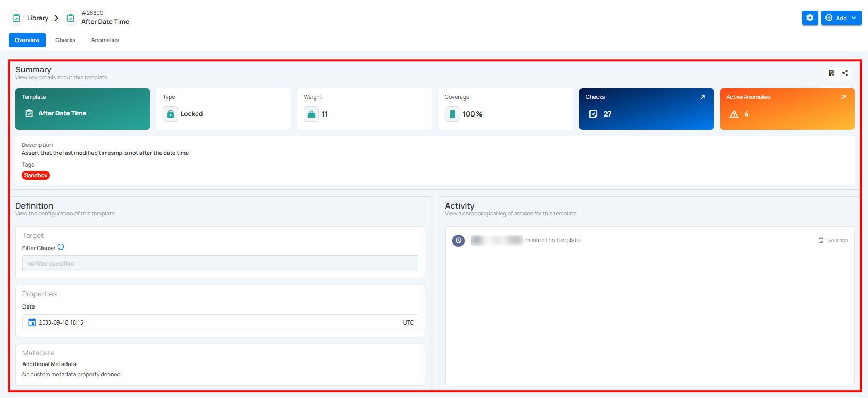Screen dimensions: 868x398
Task: Switch to the Checks tab
Action: click(x=65, y=40)
